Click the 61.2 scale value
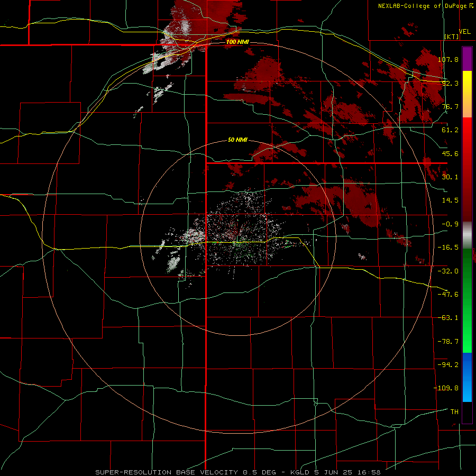Image resolution: width=476 pixels, height=476 pixels. (x=450, y=130)
